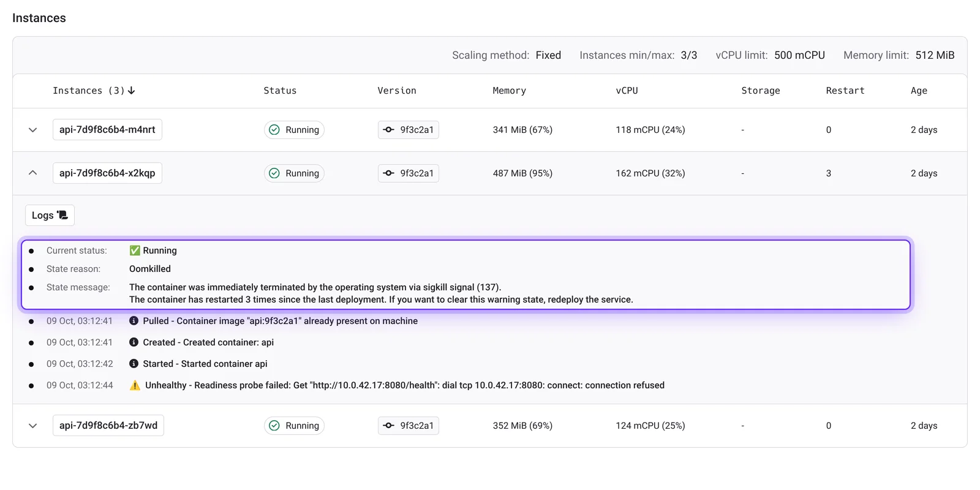Select the Oomkilled state reason text
Screen dimensions: 980x490
[x=150, y=269]
